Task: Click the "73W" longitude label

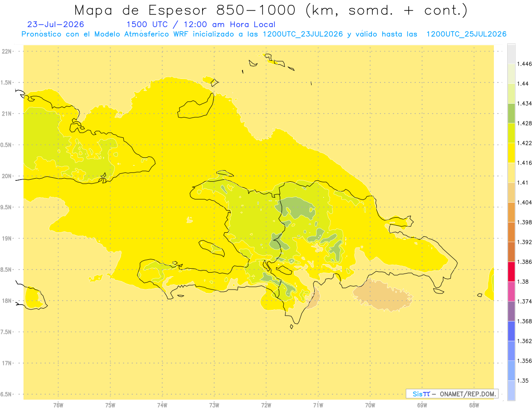Action: 214,405
